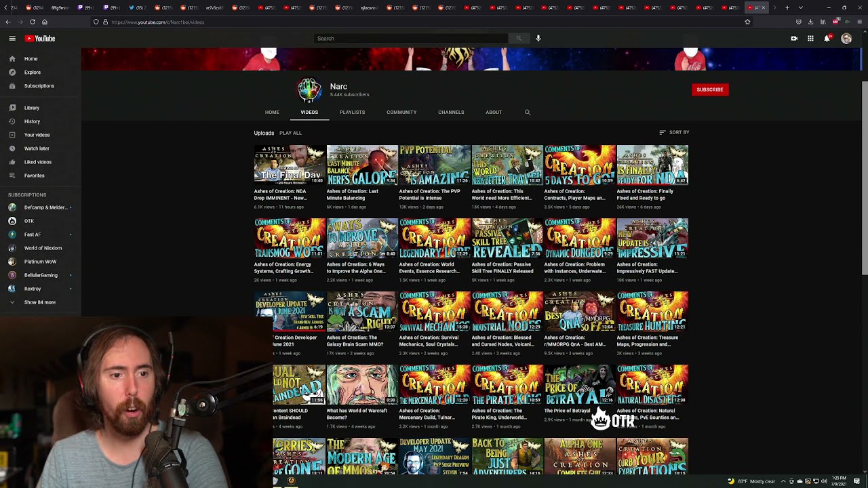Open the Create video camera icon
868x488 pixels.
(x=794, y=39)
